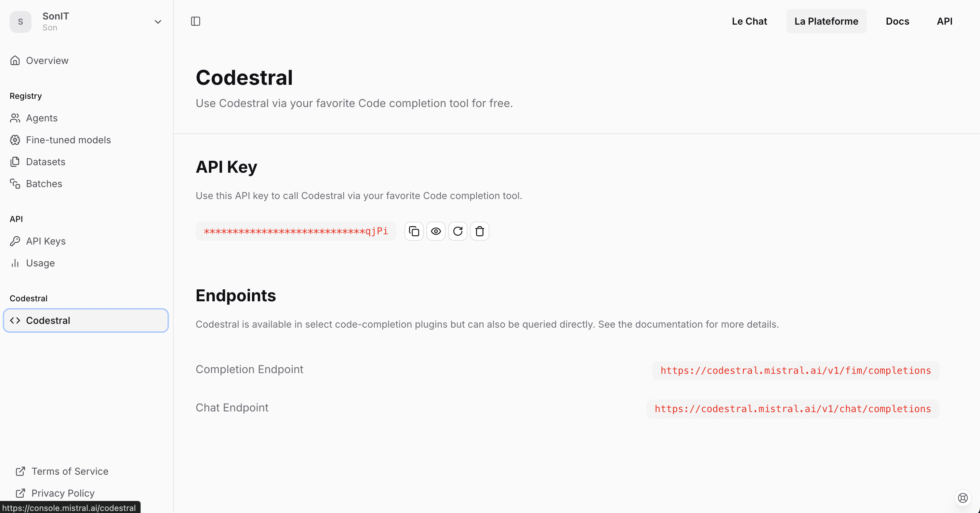
Task: Select Codestral in the sidebar
Action: 48,320
